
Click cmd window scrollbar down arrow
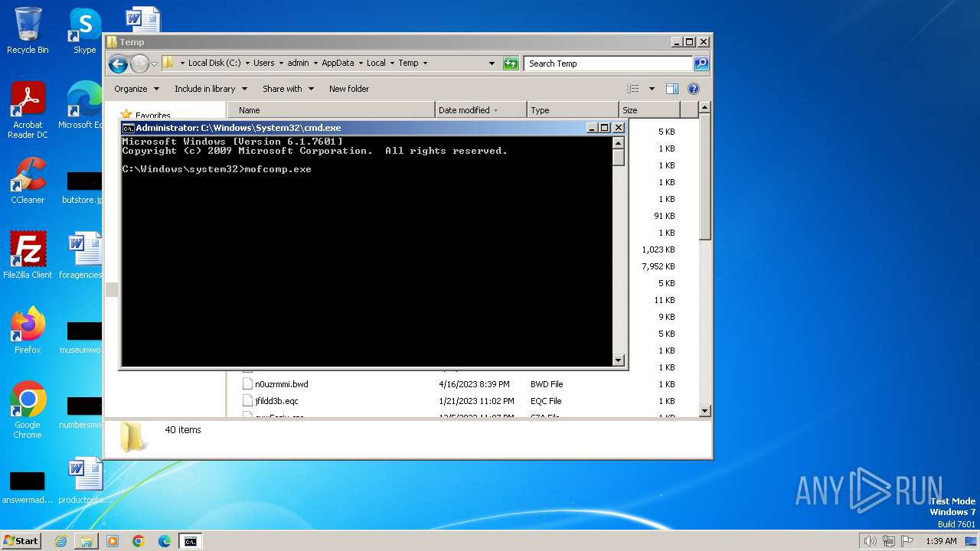(x=619, y=360)
